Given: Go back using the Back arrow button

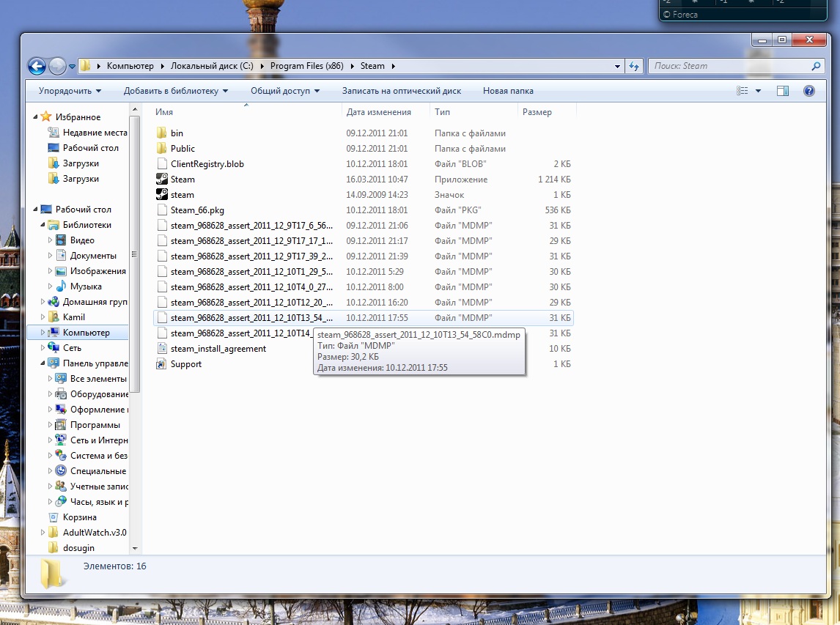Looking at the screenshot, I should [37, 67].
